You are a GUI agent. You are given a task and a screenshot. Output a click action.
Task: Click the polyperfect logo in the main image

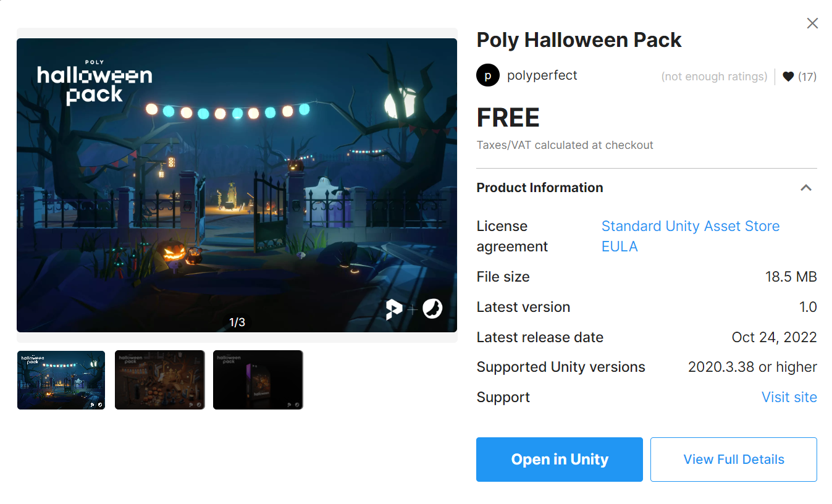click(394, 309)
